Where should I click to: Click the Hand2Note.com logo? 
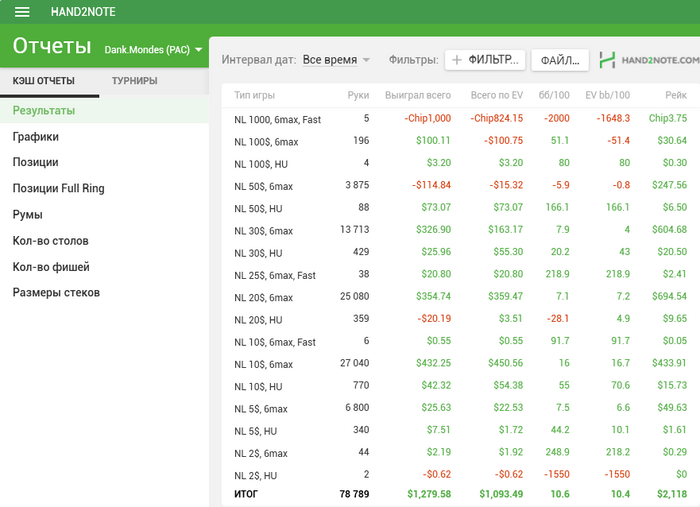(x=648, y=60)
